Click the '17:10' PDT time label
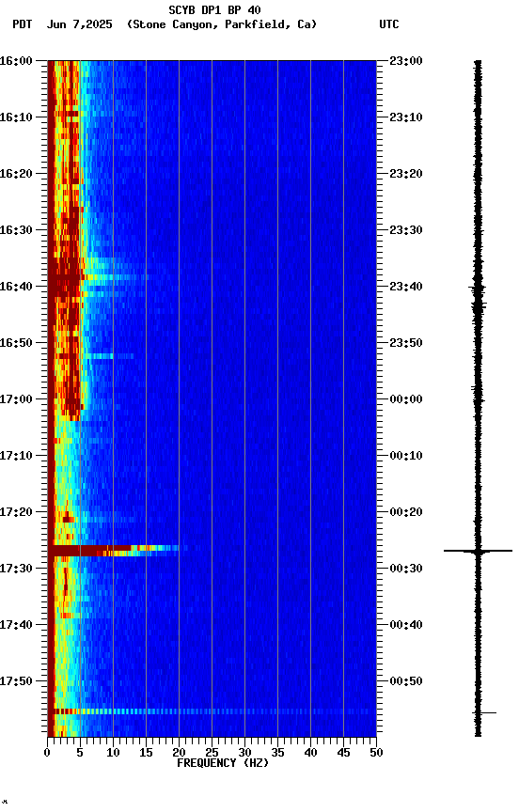The width and height of the screenshot is (519, 812). pos(16,456)
